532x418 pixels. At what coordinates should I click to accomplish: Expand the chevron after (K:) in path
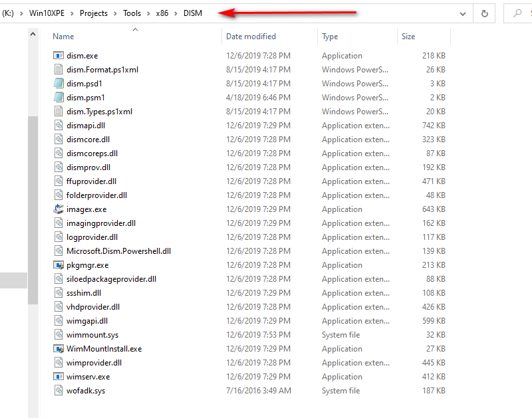pos(21,13)
